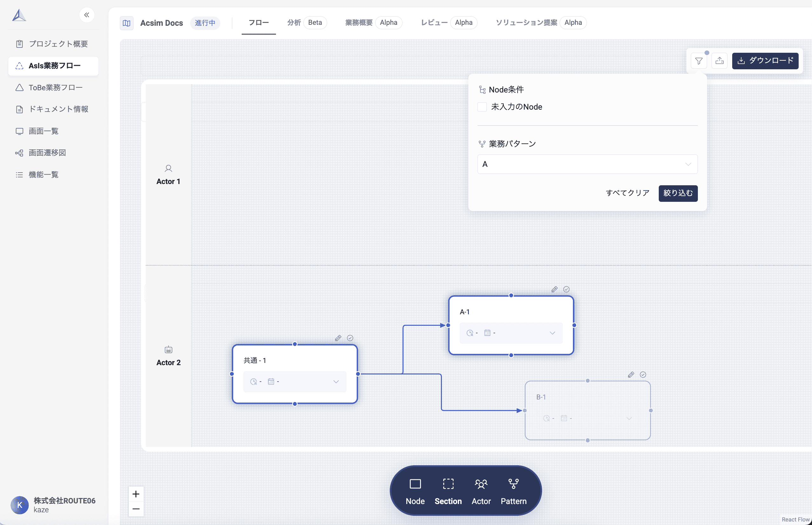Switch to the レビュー Alpha tab

[449, 23]
